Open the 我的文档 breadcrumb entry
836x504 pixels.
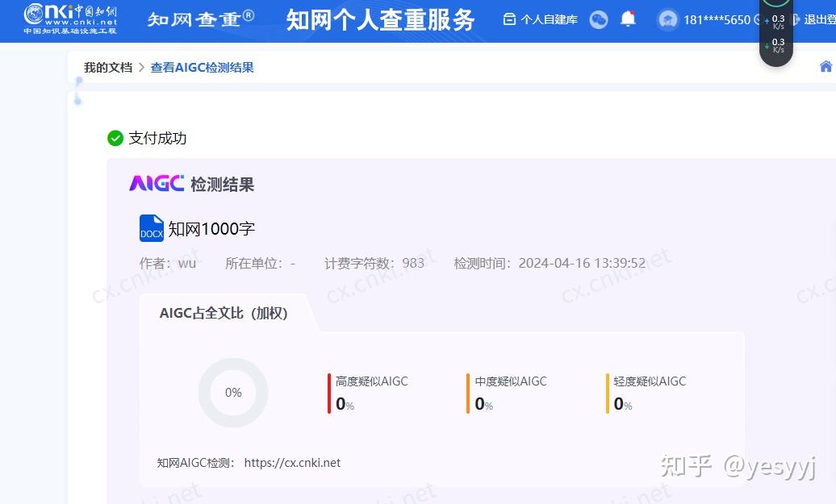(x=107, y=67)
